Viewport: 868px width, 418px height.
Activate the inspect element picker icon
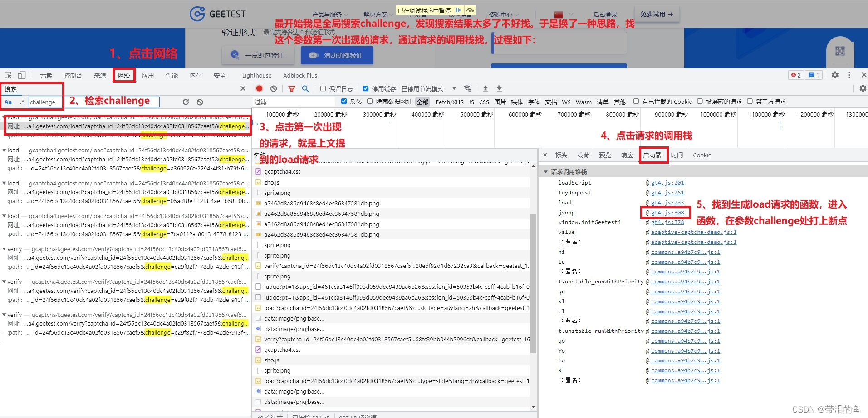point(8,75)
